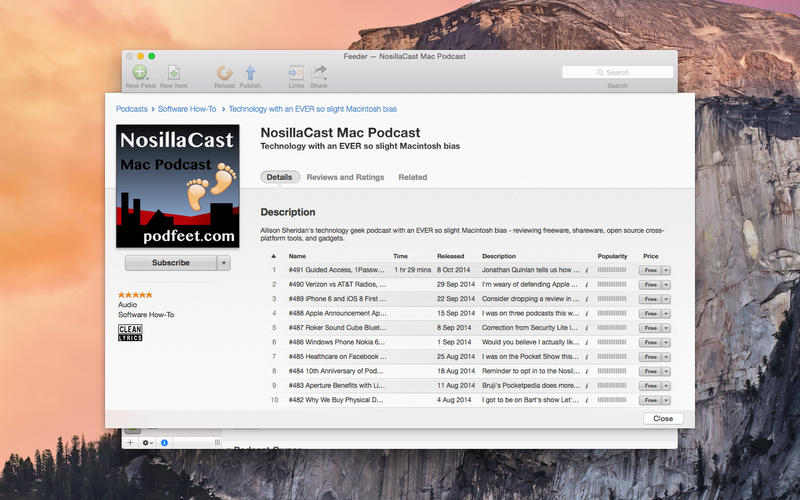Image resolution: width=800 pixels, height=500 pixels.
Task: Click the info icon for episode #489
Action: tap(587, 299)
